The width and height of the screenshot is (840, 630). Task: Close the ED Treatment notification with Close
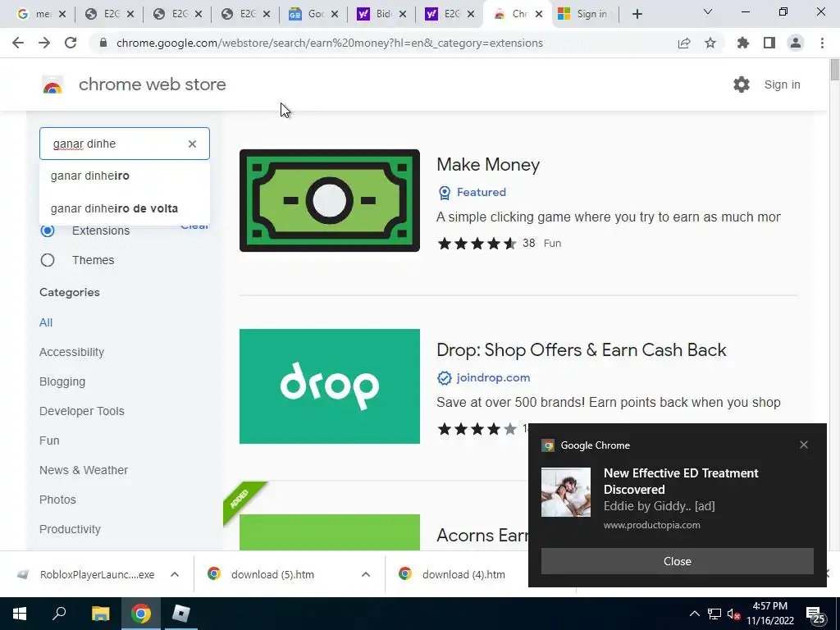pos(677,561)
